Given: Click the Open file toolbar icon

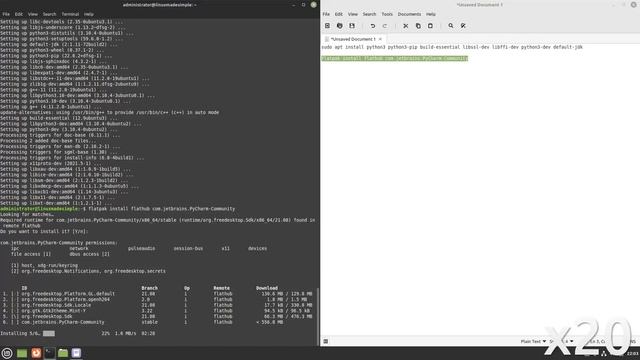Looking at the screenshot, I should click(x=340, y=26).
